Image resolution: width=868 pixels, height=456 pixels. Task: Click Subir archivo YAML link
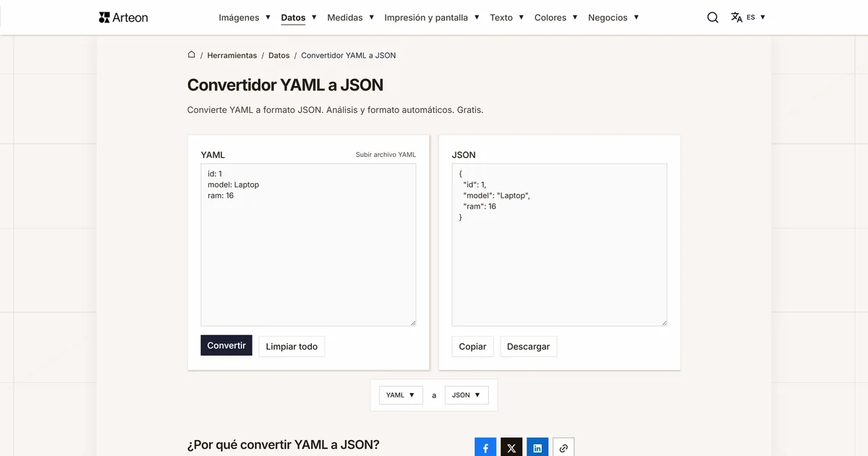386,155
